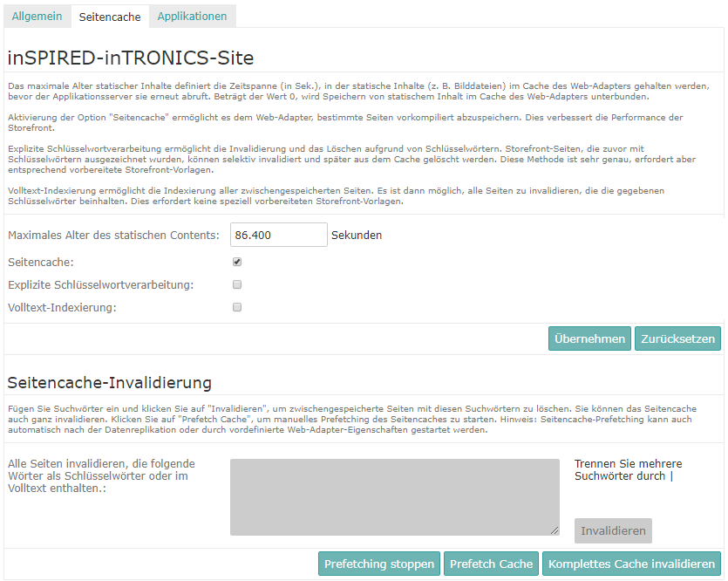Stop prefetching with Prefetching stoppen

[379, 564]
